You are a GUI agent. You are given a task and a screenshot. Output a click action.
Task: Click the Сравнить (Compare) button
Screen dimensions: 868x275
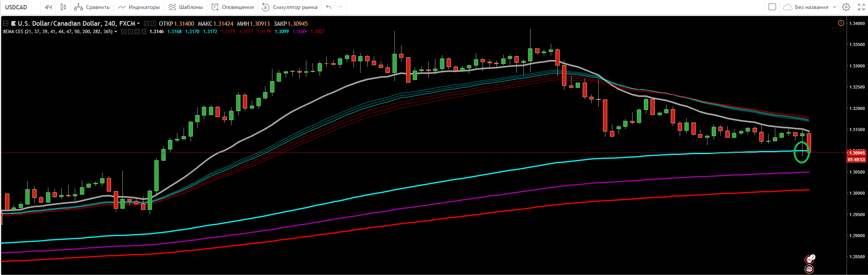point(92,7)
